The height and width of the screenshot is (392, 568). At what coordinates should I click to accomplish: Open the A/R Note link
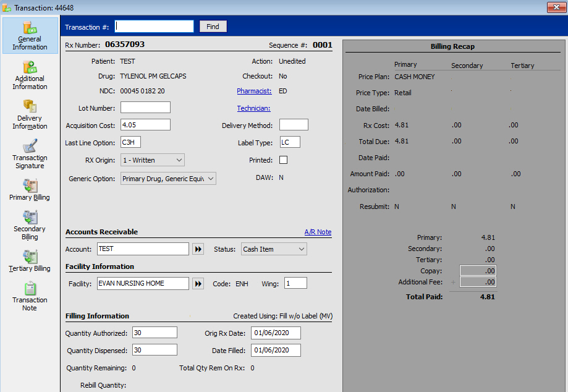318,232
